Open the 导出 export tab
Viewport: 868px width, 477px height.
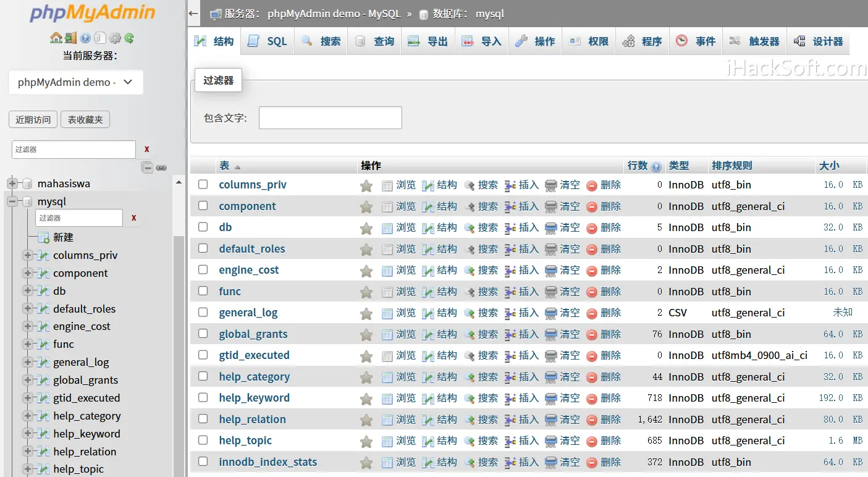point(428,41)
